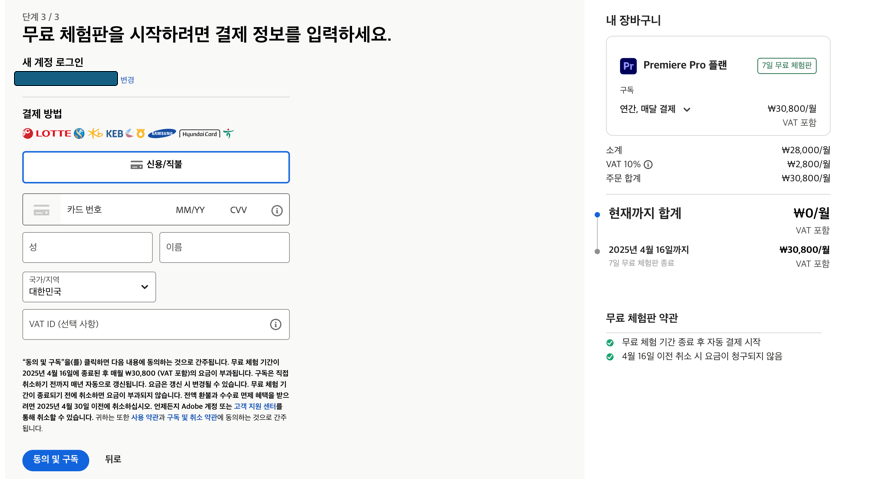Click the 뒤로 back button
This screenshot has width=869, height=479.
point(113,460)
